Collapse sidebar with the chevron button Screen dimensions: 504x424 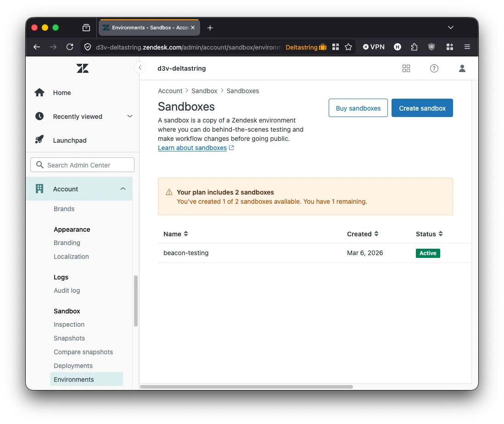coord(140,67)
